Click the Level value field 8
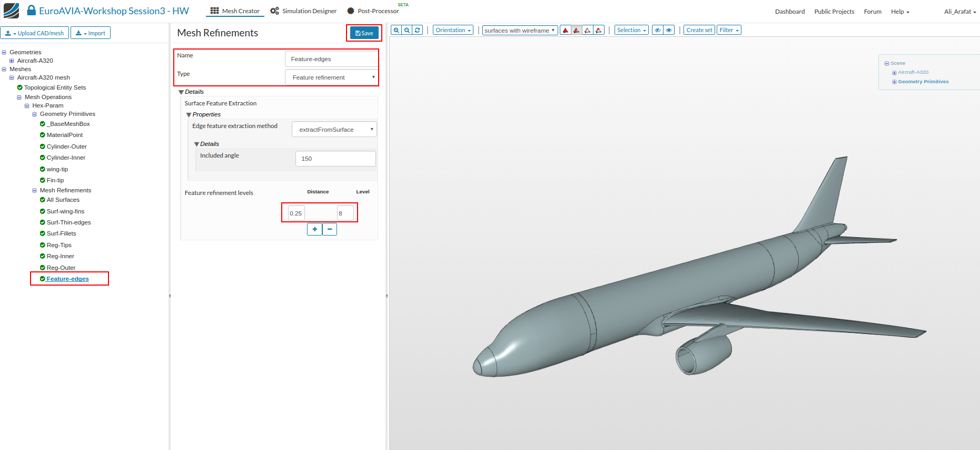This screenshot has width=980, height=450. point(345,213)
